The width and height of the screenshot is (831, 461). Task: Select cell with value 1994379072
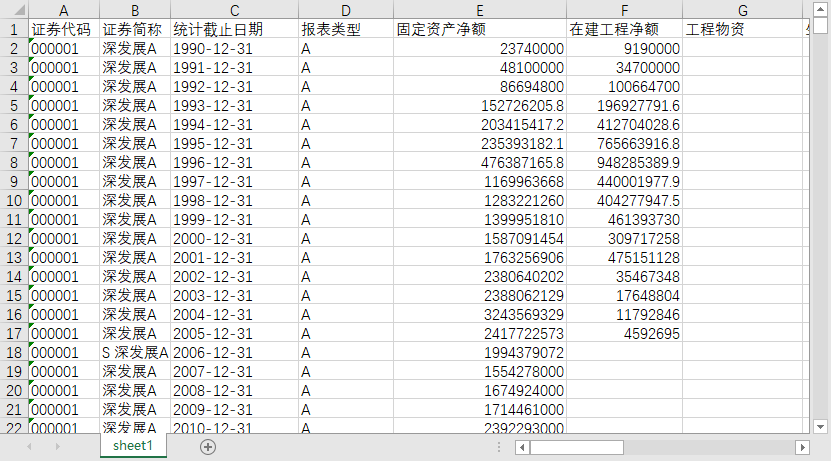coord(480,352)
